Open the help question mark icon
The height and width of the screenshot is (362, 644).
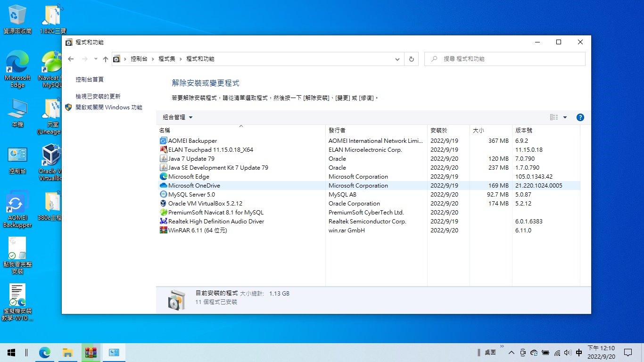point(580,117)
